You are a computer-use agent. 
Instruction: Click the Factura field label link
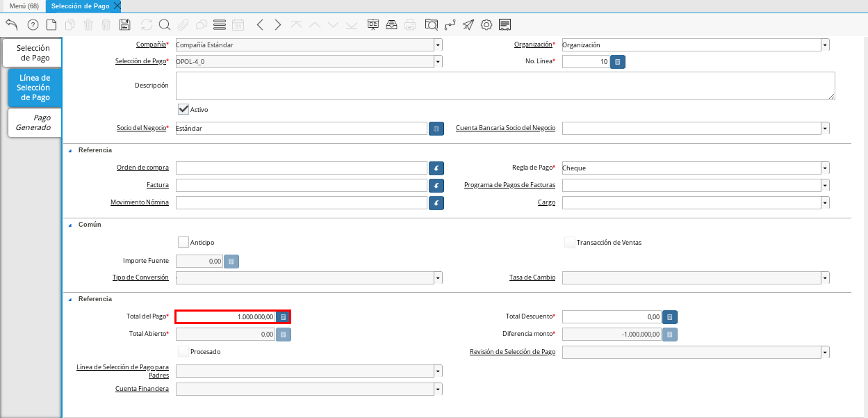coord(157,185)
